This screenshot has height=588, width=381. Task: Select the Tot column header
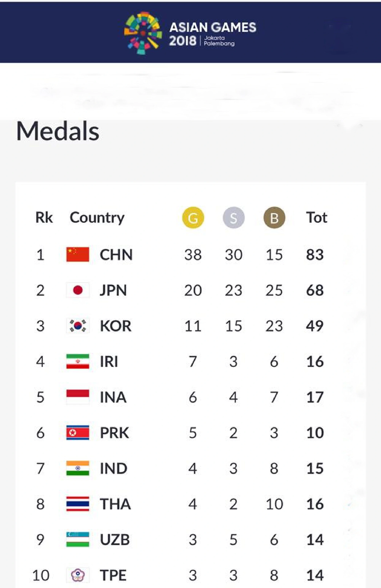317,217
